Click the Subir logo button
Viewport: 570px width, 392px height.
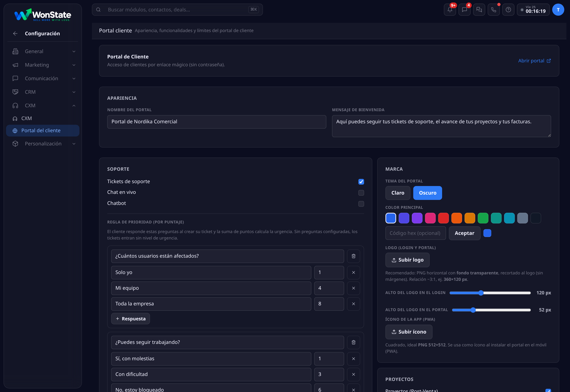pyautogui.click(x=407, y=260)
